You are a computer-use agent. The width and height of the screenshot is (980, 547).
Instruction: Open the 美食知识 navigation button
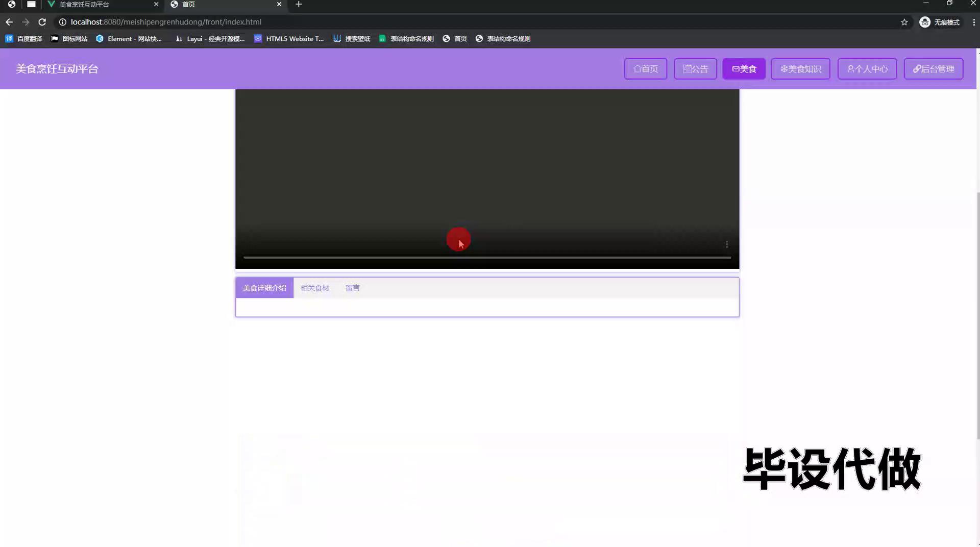tap(800, 69)
